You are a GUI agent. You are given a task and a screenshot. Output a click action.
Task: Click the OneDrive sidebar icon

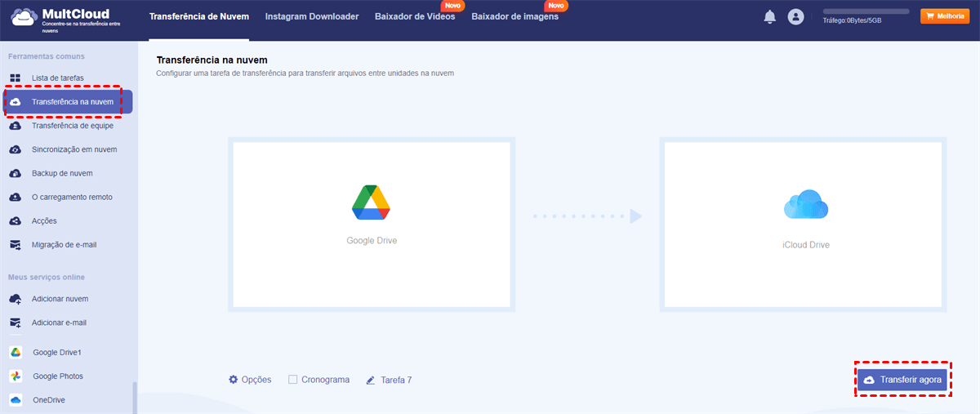[x=16, y=400]
